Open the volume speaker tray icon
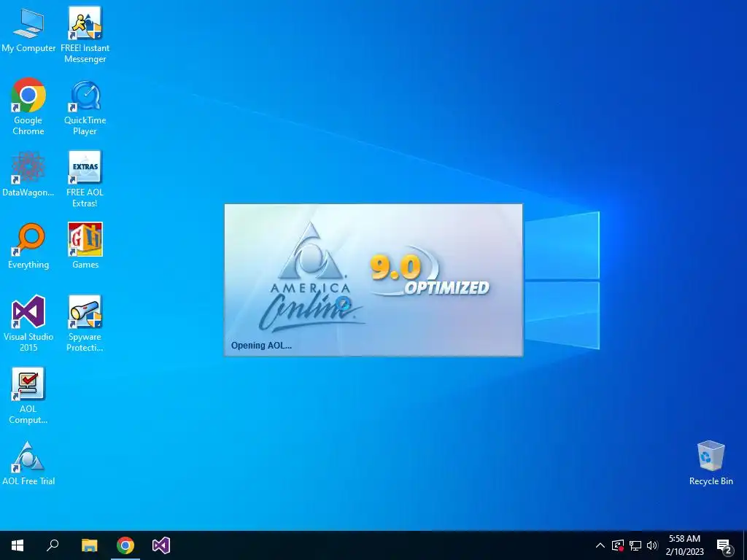 (x=652, y=545)
